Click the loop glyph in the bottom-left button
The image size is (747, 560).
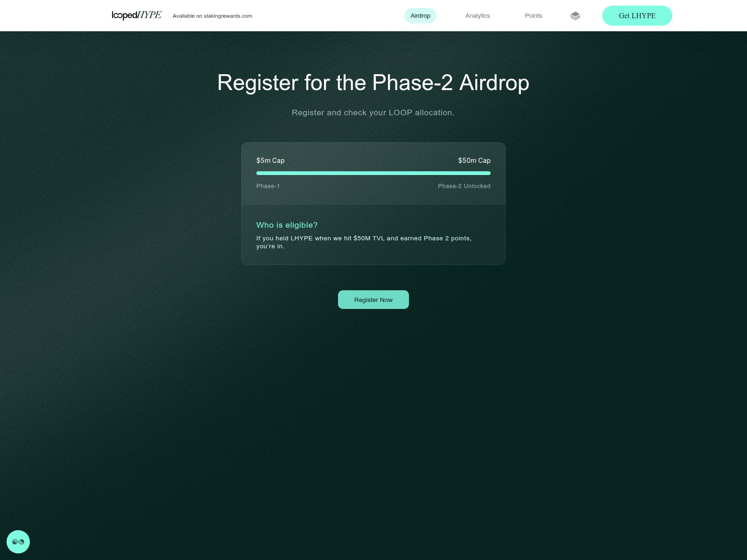(x=19, y=542)
